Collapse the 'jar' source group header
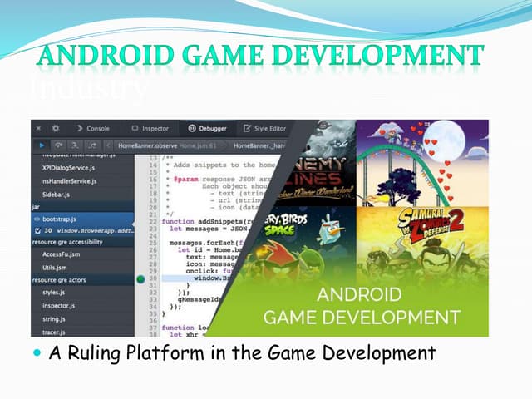532x399 pixels. coord(37,205)
